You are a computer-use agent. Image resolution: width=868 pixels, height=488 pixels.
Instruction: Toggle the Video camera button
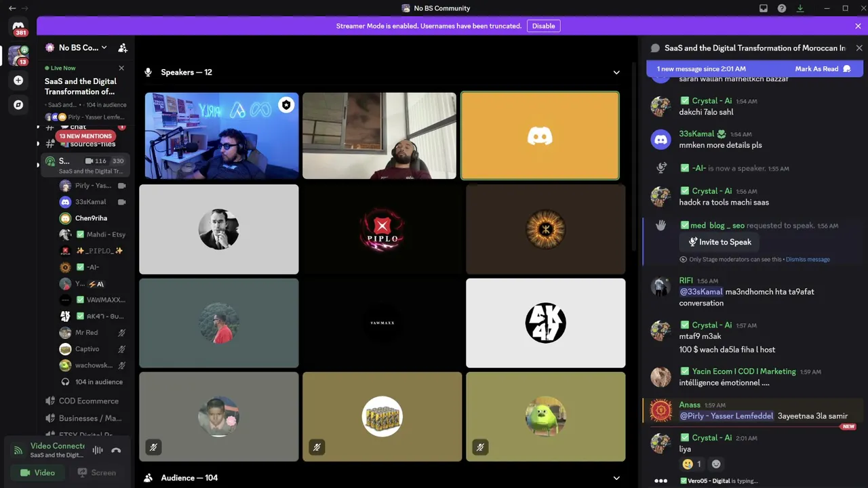pos(38,472)
